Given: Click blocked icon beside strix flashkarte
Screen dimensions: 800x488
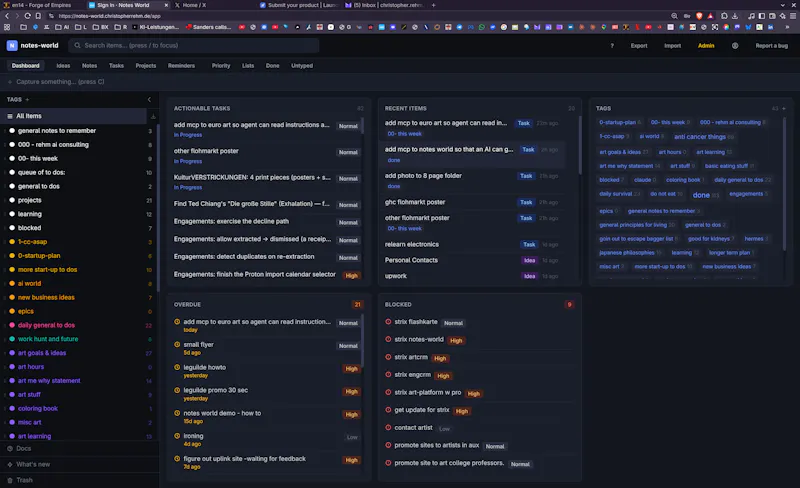Looking at the screenshot, I should tap(388, 322).
